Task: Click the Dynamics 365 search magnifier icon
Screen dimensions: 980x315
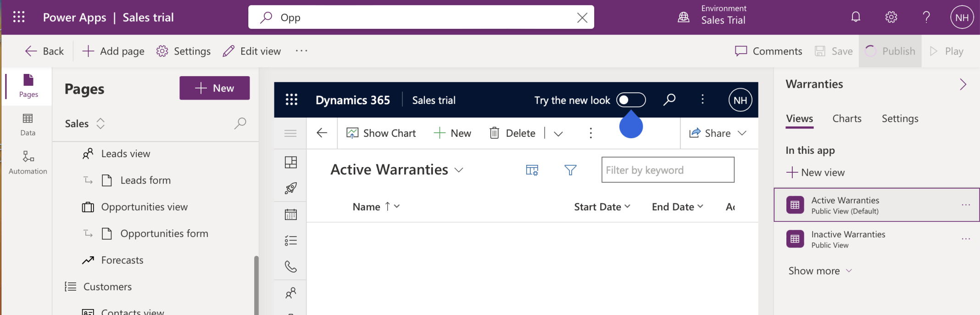Action: [x=669, y=100]
